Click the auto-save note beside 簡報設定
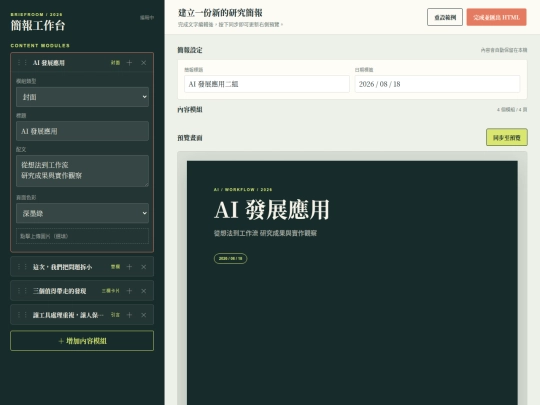This screenshot has height=405, width=540. pyautogui.click(x=504, y=50)
